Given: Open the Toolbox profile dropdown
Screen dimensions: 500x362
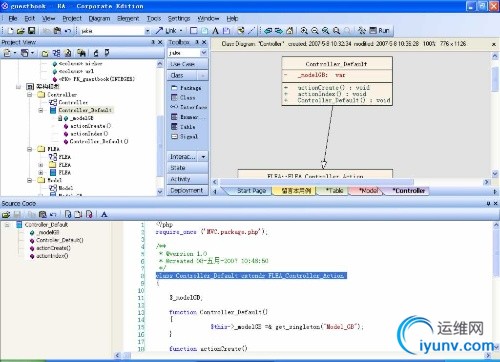Looking at the screenshot, I should pos(204,53).
